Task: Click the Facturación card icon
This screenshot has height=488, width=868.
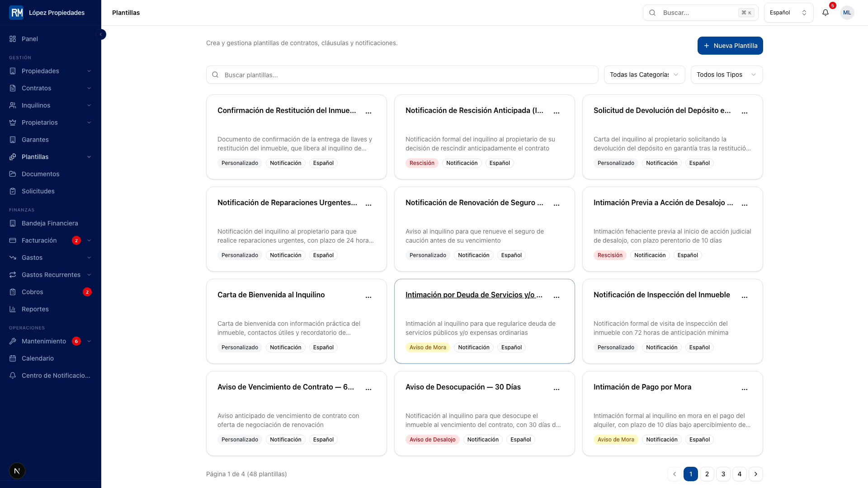Action: pos(13,240)
